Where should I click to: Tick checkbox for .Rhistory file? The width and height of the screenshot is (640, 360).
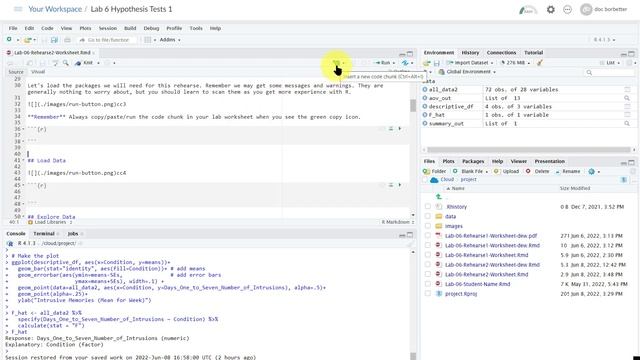click(x=427, y=207)
